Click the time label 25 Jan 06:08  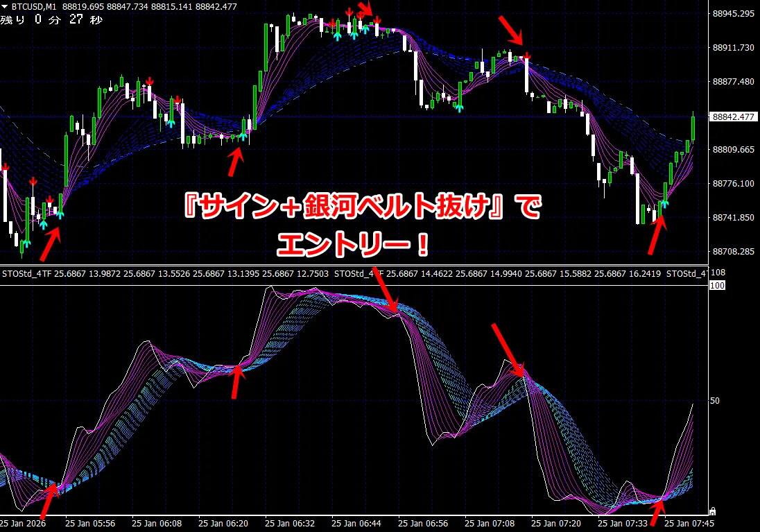tap(157, 523)
